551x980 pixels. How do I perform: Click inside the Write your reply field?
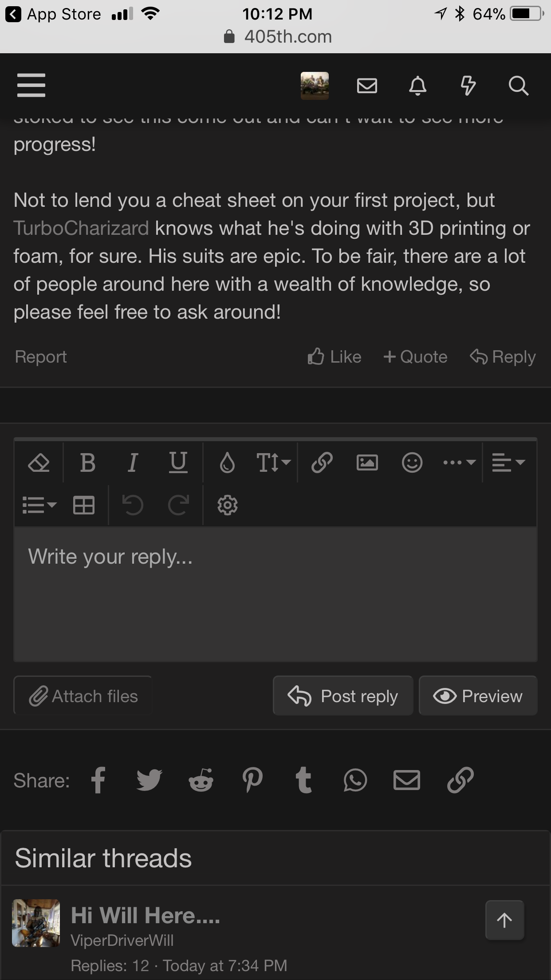coord(275,594)
